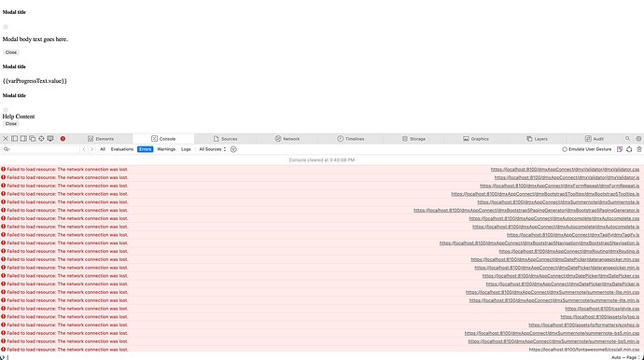Open dmxValidator.css resource link
The width and height of the screenshot is (644, 360).
pos(565,169)
